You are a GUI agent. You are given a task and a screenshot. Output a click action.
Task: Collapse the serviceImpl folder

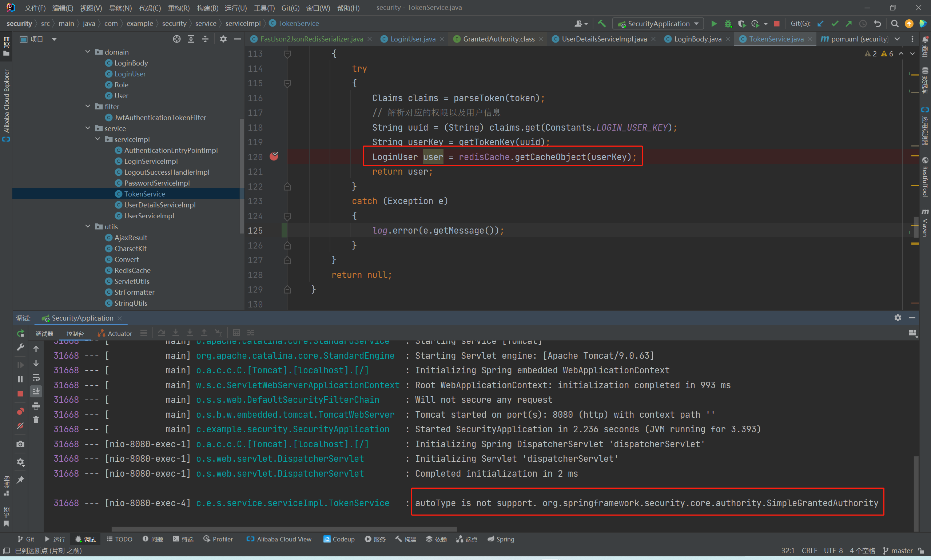pos(98,139)
